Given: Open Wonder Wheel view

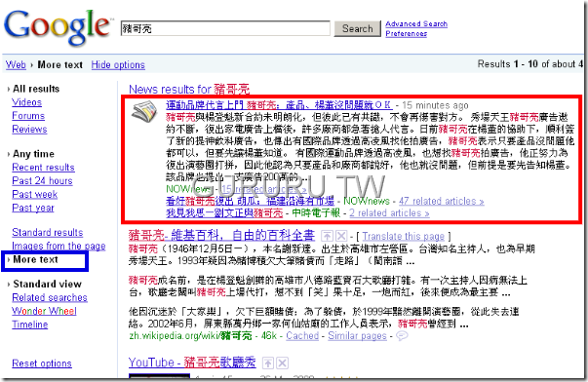Looking at the screenshot, I should pyautogui.click(x=44, y=311).
